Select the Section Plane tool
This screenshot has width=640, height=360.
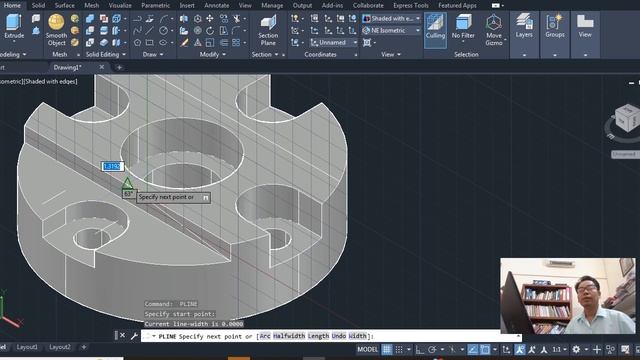[268, 31]
